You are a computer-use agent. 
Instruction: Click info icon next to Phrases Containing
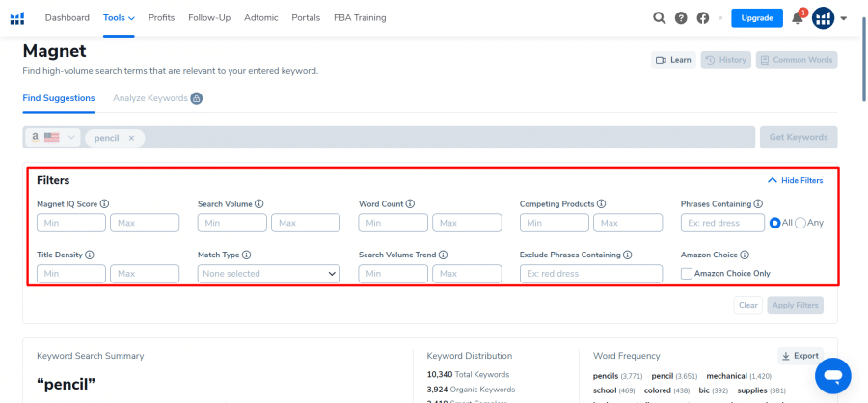click(758, 204)
